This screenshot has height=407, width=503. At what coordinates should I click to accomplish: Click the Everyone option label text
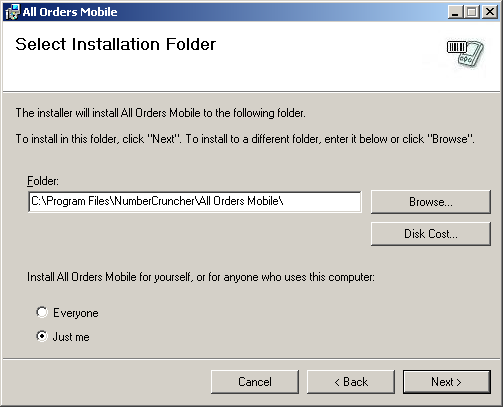click(x=76, y=313)
